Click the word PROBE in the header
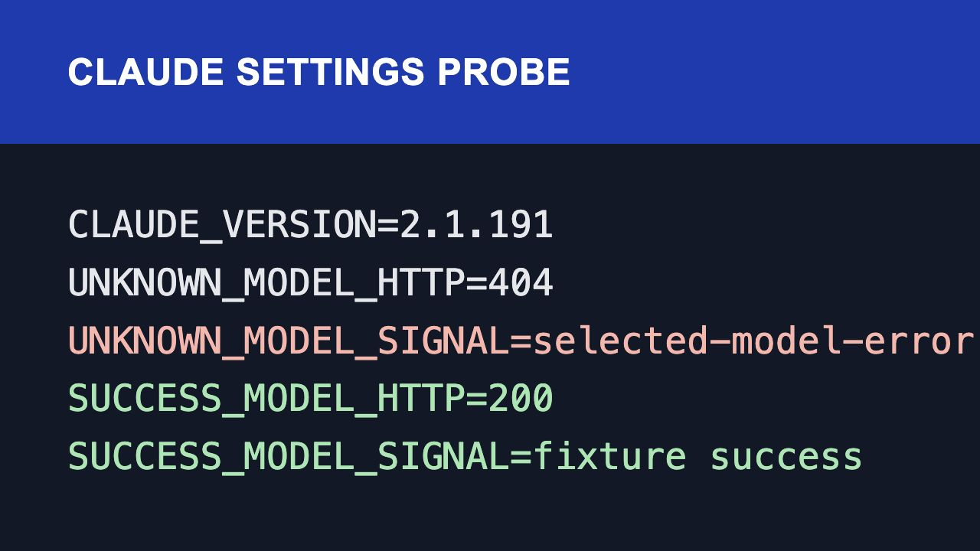The width and height of the screenshot is (980, 551). (504, 72)
